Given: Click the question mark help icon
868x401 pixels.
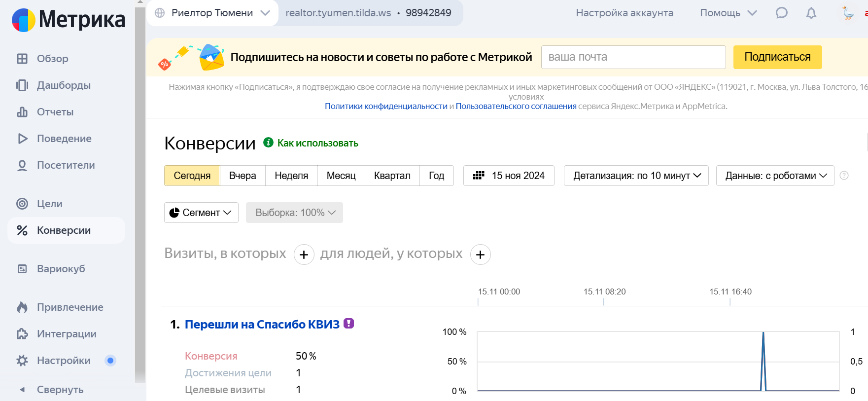Looking at the screenshot, I should (844, 176).
